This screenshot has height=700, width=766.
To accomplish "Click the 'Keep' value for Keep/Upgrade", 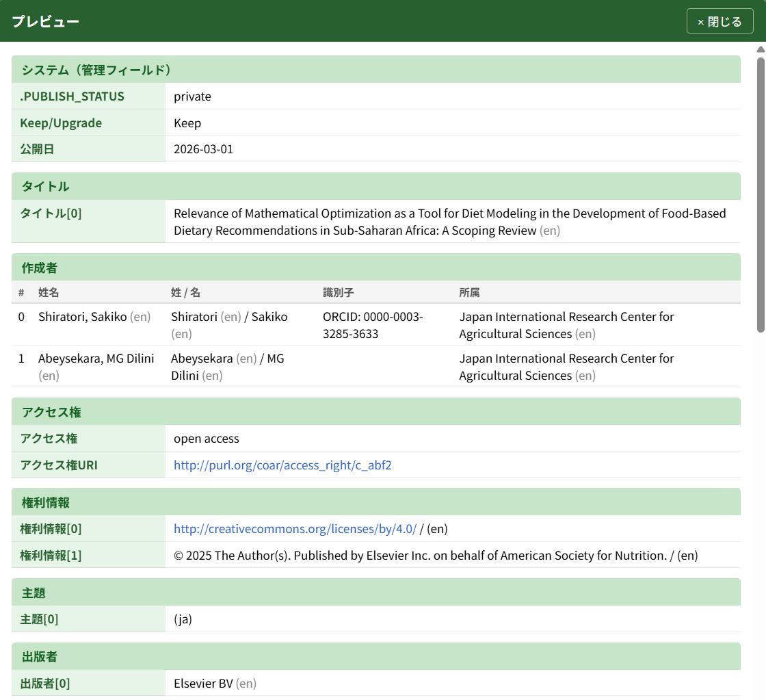I will pos(187,123).
